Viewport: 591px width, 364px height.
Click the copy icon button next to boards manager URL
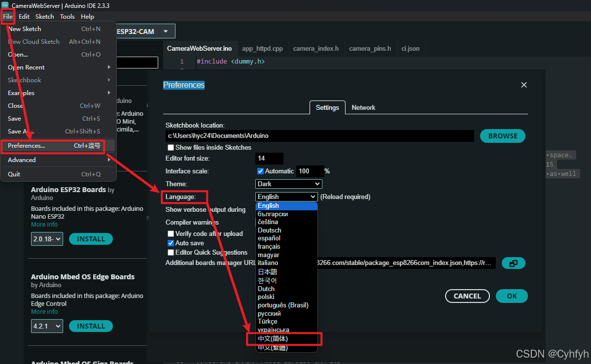pos(513,264)
